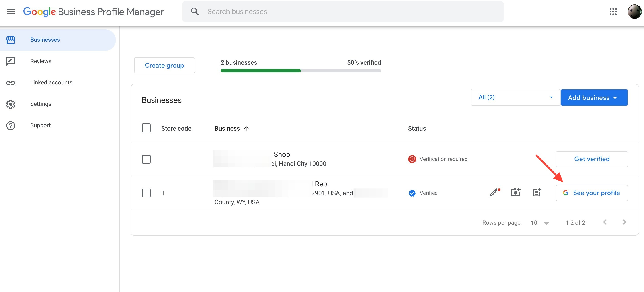Click the search magnifier icon
Image resolution: width=644 pixels, height=292 pixels.
click(195, 12)
